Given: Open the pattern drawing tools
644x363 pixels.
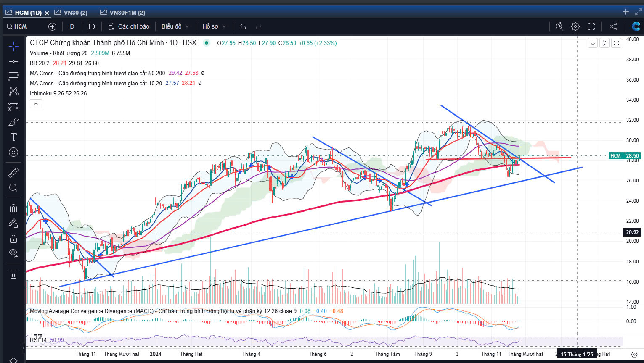Looking at the screenshot, I should (13, 92).
